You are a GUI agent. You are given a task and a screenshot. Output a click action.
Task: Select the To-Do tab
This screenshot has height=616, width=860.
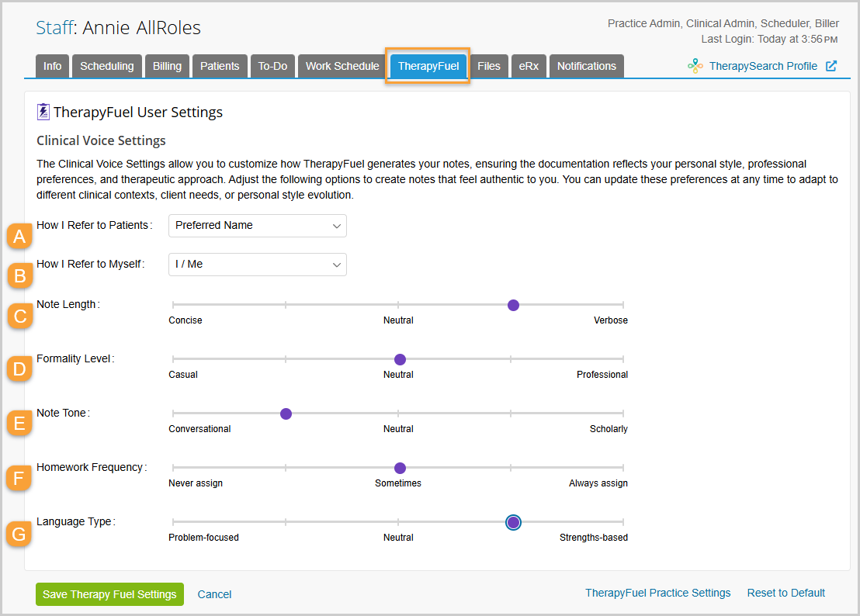pos(272,66)
